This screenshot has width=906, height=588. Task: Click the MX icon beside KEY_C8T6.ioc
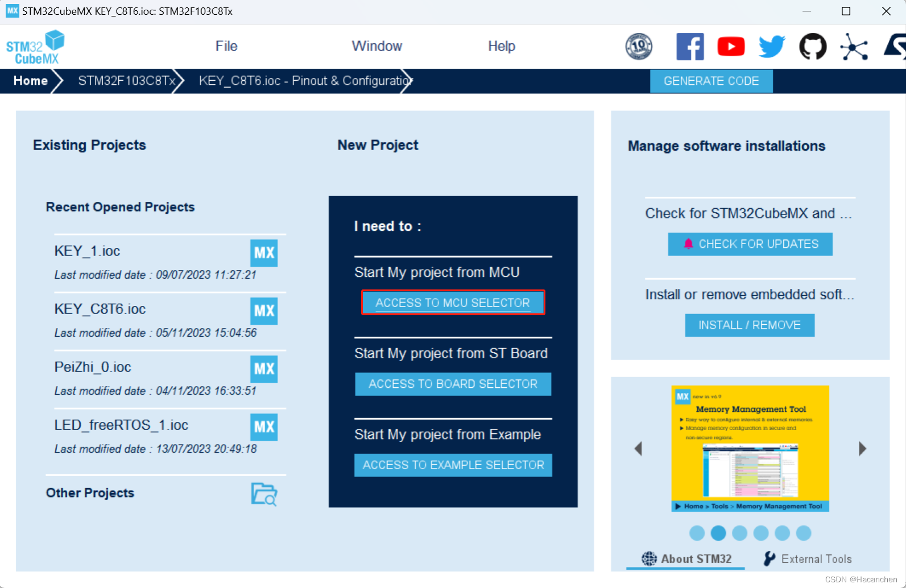(264, 311)
